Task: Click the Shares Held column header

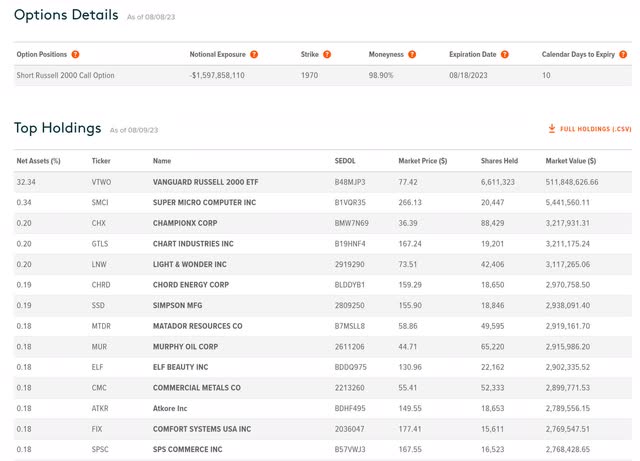Action: pyautogui.click(x=499, y=161)
